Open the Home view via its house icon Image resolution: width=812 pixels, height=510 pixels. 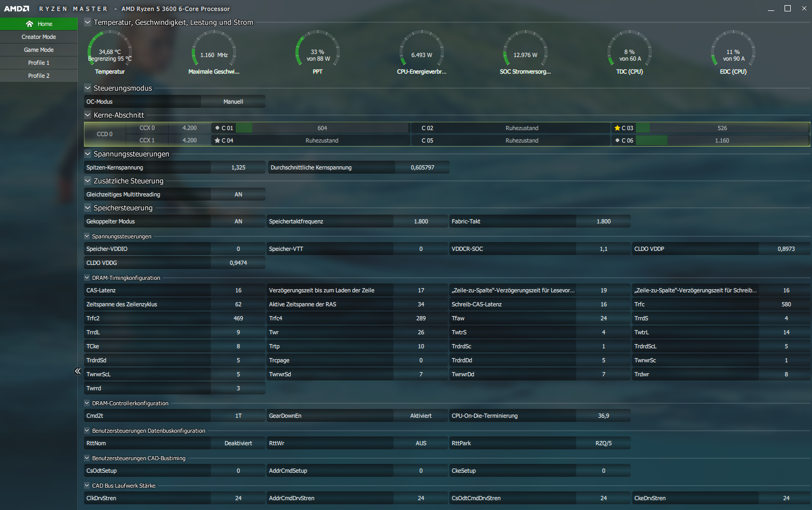click(30, 24)
